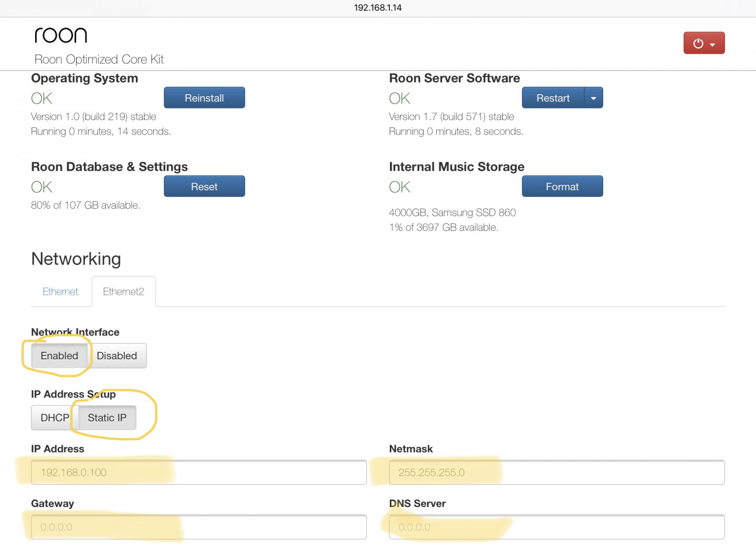Image resolution: width=756 pixels, height=555 pixels.
Task: Reset Roon Database & Settings
Action: pos(204,186)
